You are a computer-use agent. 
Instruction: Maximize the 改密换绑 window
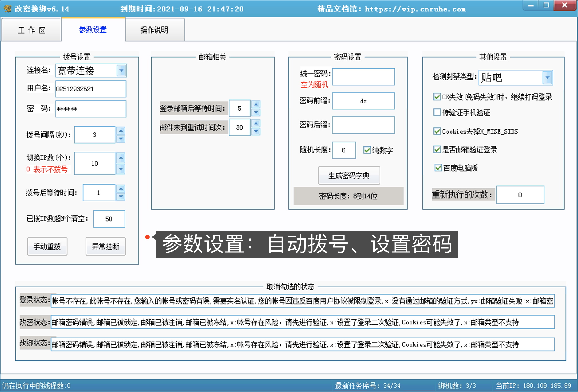(x=546, y=5)
